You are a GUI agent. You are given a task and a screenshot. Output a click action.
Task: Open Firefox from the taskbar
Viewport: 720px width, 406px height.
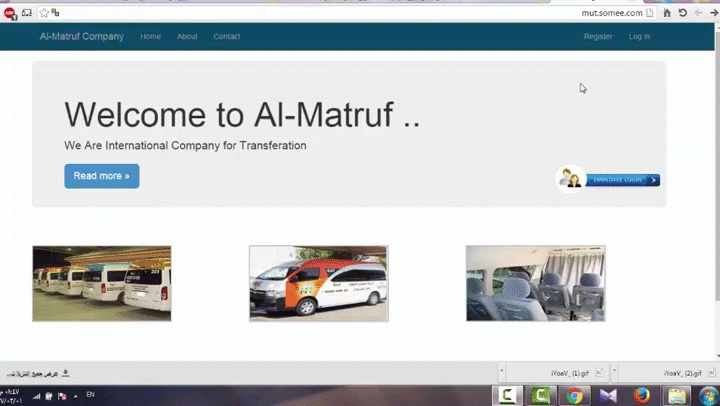tap(642, 395)
